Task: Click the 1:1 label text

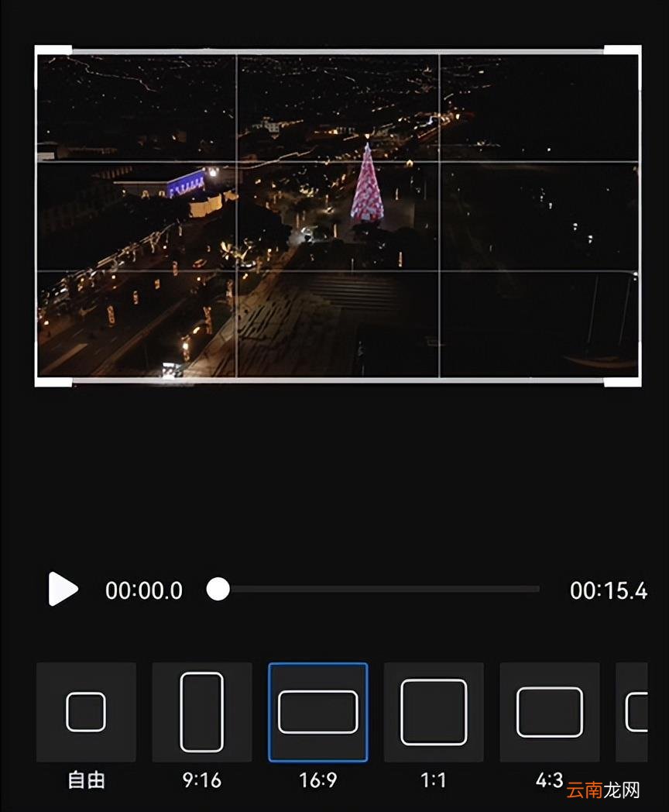Action: 434,780
